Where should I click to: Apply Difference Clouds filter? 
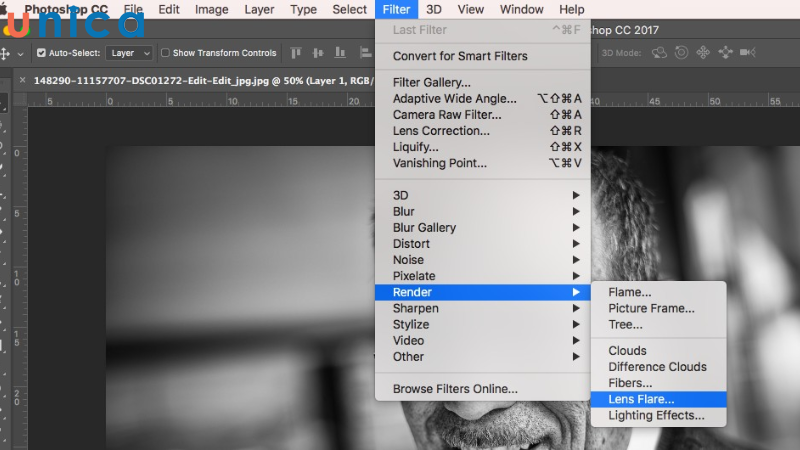pyautogui.click(x=658, y=367)
